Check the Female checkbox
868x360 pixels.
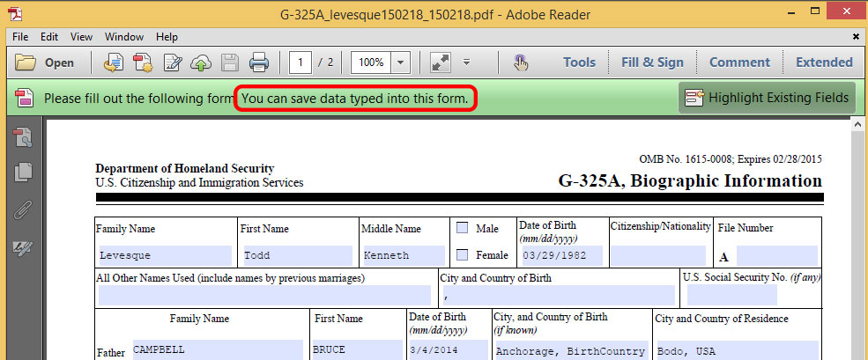463,255
